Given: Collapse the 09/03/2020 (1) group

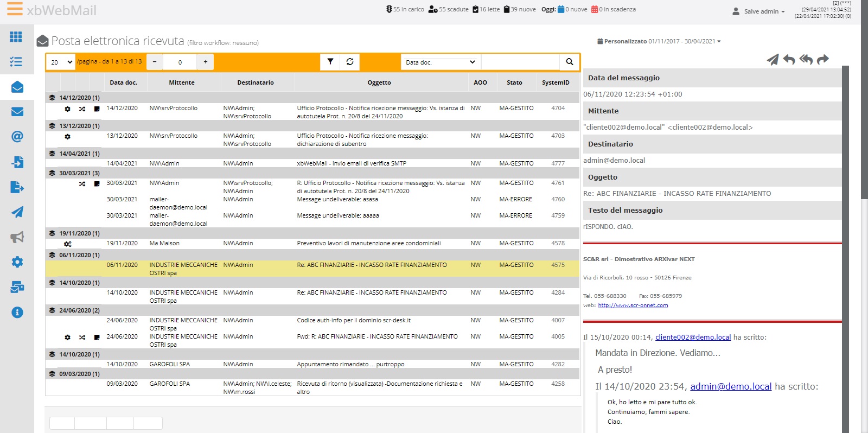Looking at the screenshot, I should pos(52,374).
